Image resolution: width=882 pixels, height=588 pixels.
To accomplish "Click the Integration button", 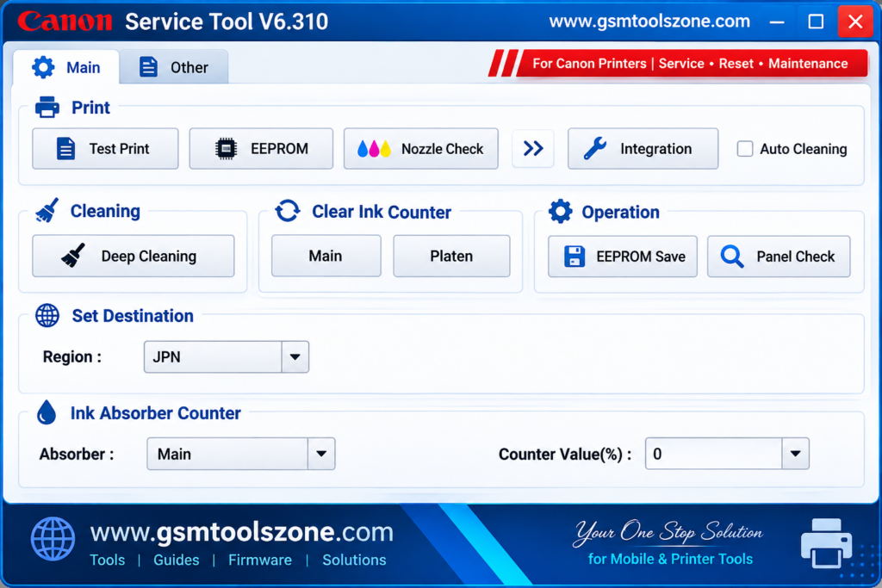I will [x=643, y=149].
